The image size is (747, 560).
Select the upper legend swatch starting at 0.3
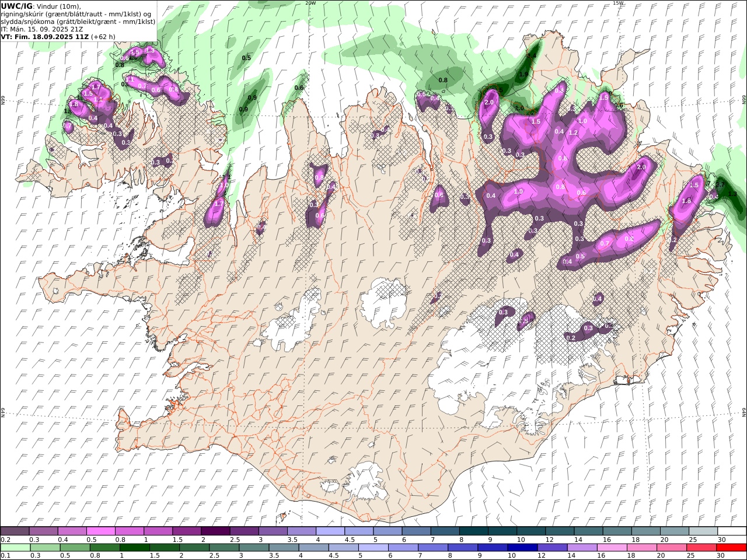(x=44, y=531)
